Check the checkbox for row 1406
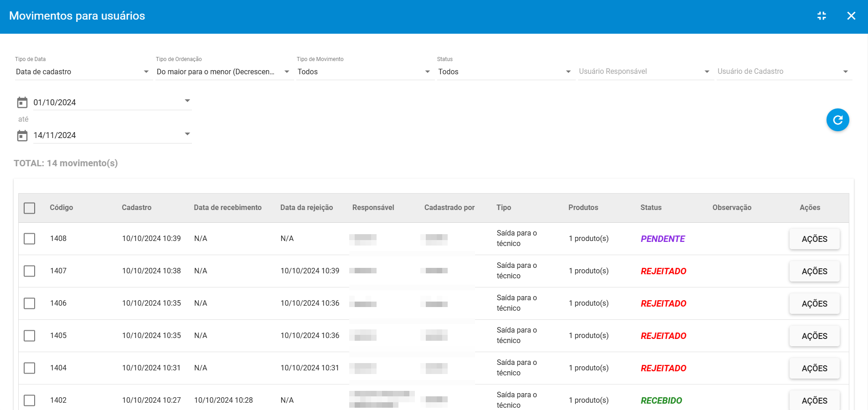 tap(30, 303)
